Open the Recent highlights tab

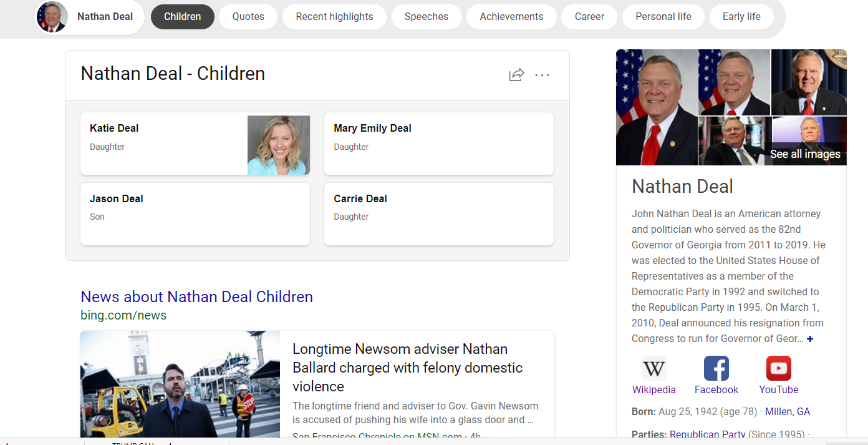pos(334,17)
